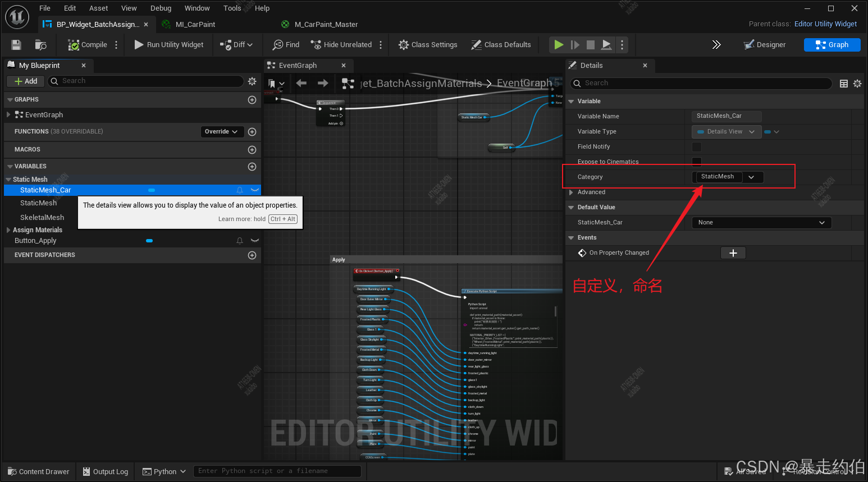Click the Find button
The height and width of the screenshot is (482, 868).
coord(286,45)
